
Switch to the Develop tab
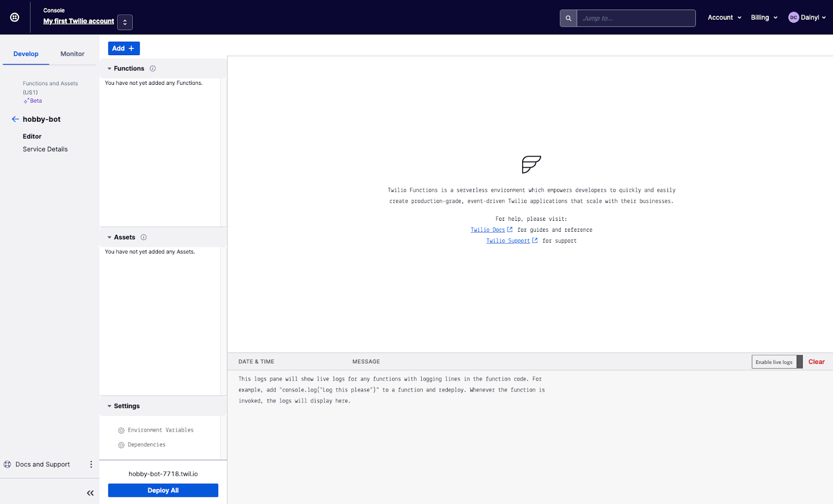pyautogui.click(x=26, y=54)
